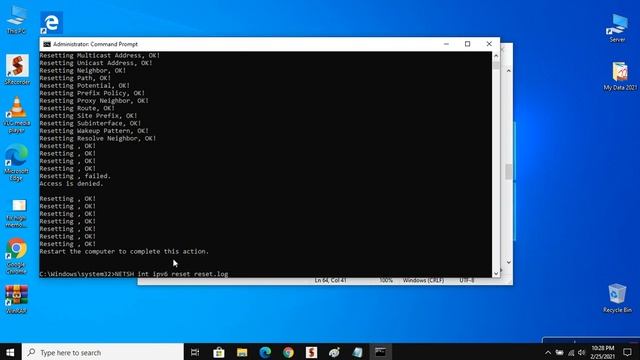The width and height of the screenshot is (640, 360).
Task: Open Windows Start menu
Action: pyautogui.click(x=10, y=352)
